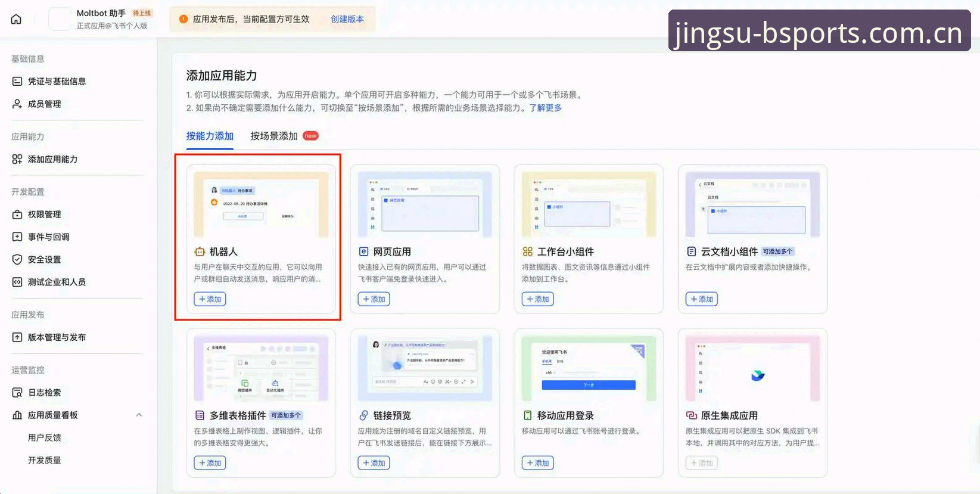Click the 添加应用能力 grid icon

(x=17, y=159)
